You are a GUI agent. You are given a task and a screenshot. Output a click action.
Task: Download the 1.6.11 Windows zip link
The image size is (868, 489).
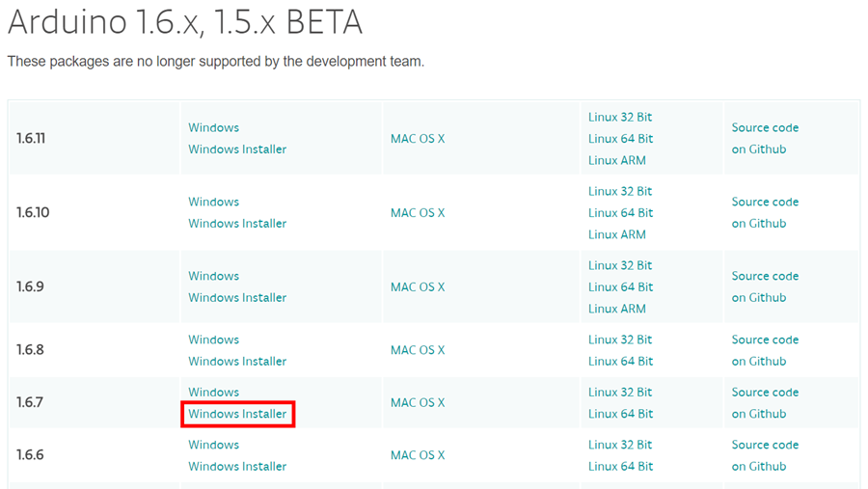214,127
